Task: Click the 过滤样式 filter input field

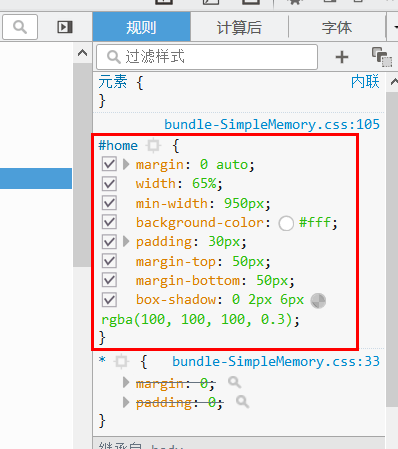Action: pos(207,57)
